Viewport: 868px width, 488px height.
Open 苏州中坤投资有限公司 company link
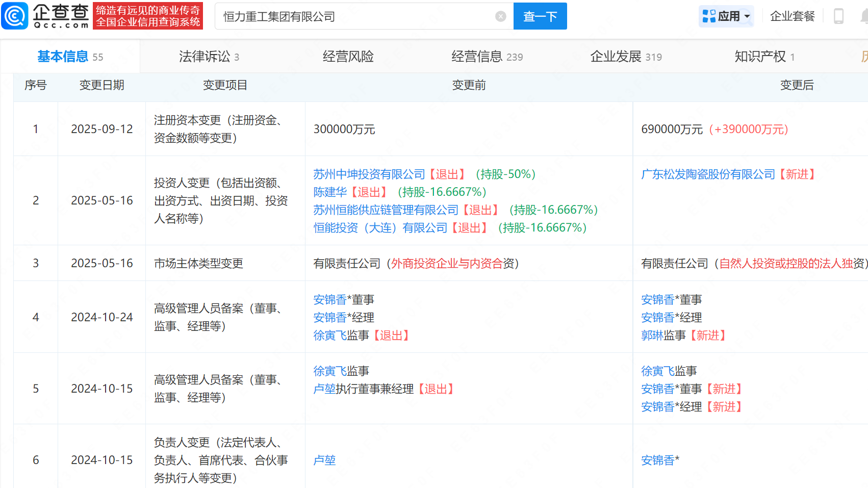(369, 174)
